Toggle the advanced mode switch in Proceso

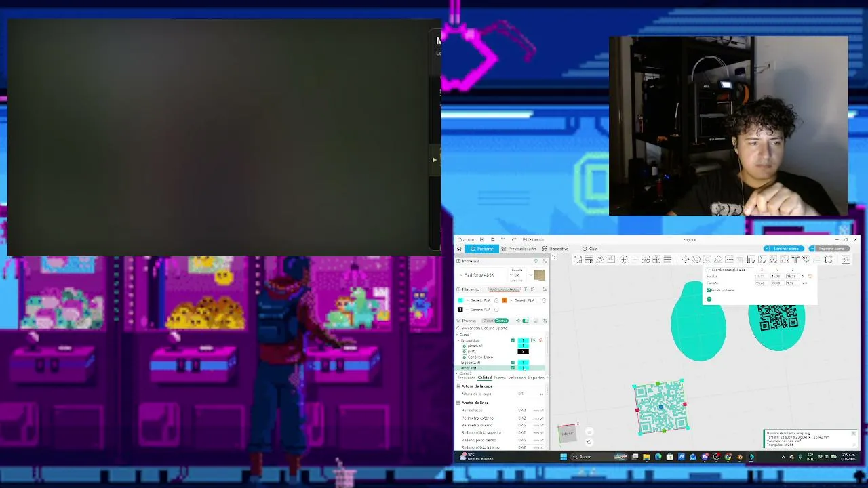pyautogui.click(x=526, y=321)
